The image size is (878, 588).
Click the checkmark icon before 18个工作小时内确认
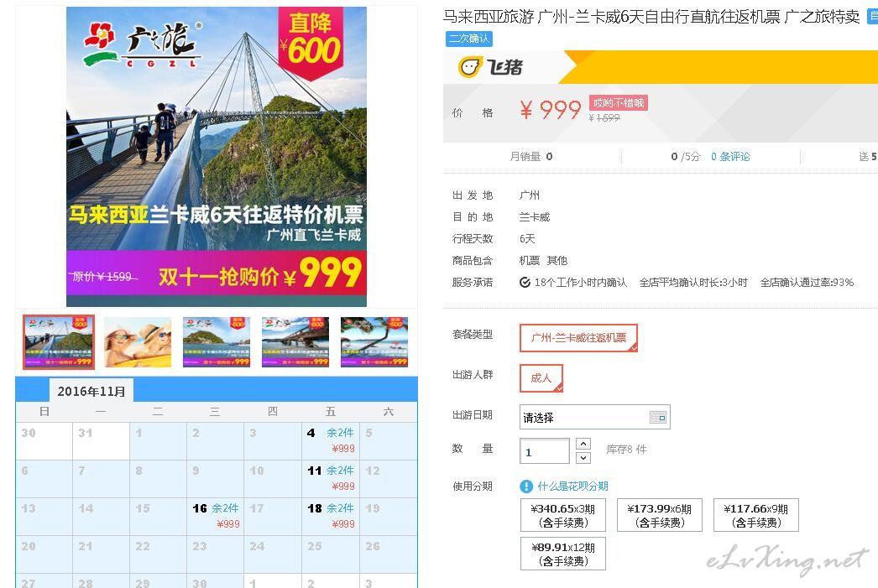525,283
